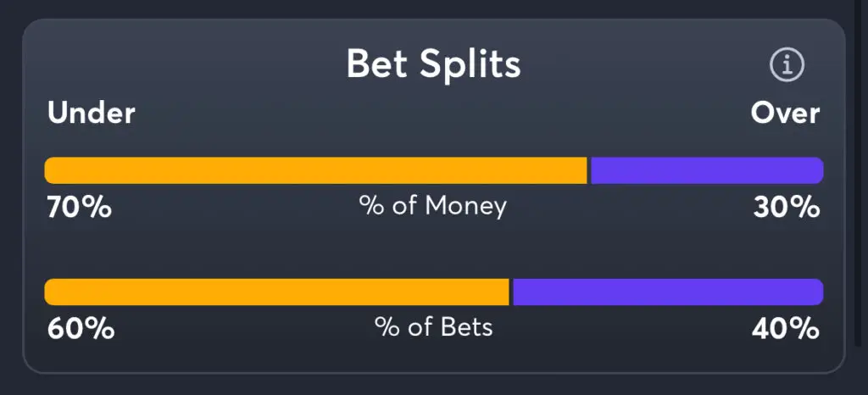Click the orange Under segment of bets bar
Screen dimensions: 868x395
(276, 292)
